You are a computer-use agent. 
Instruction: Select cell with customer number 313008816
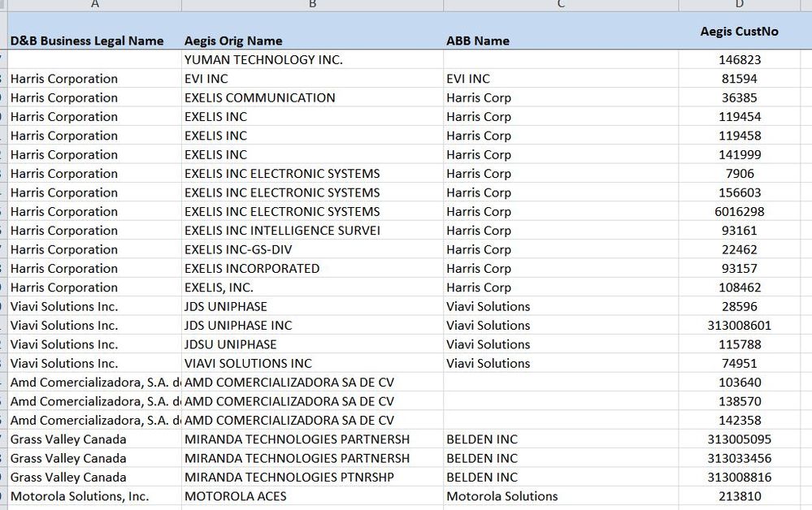[x=739, y=477]
